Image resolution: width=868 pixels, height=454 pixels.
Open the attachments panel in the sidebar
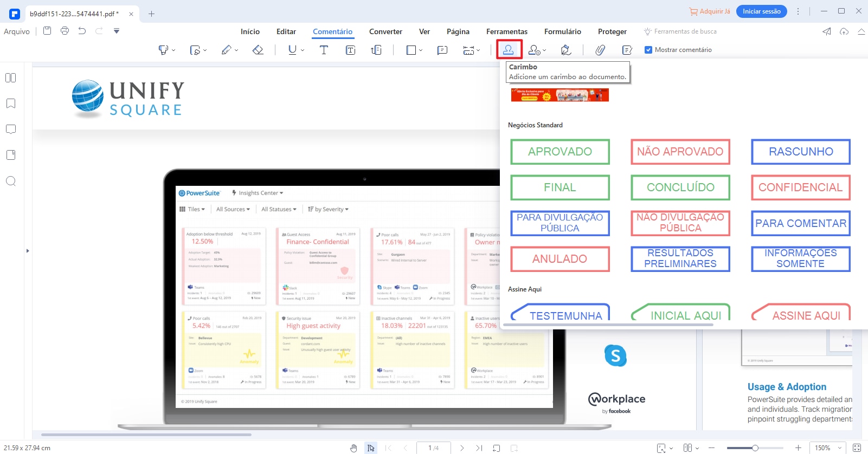(x=10, y=155)
